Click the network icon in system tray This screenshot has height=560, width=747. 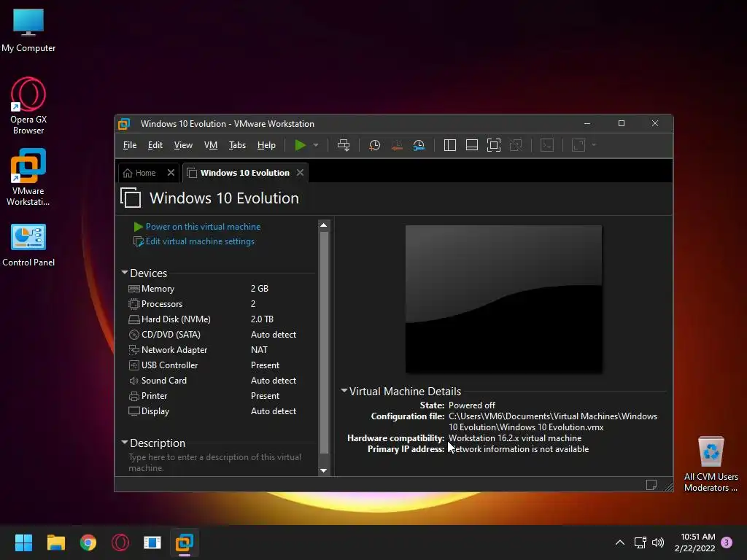(x=640, y=542)
